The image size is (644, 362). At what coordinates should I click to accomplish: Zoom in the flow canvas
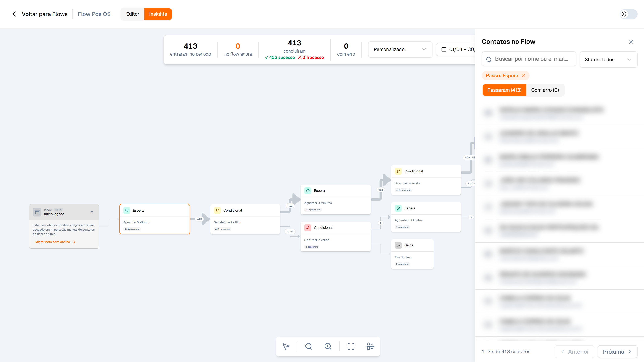[x=328, y=346]
